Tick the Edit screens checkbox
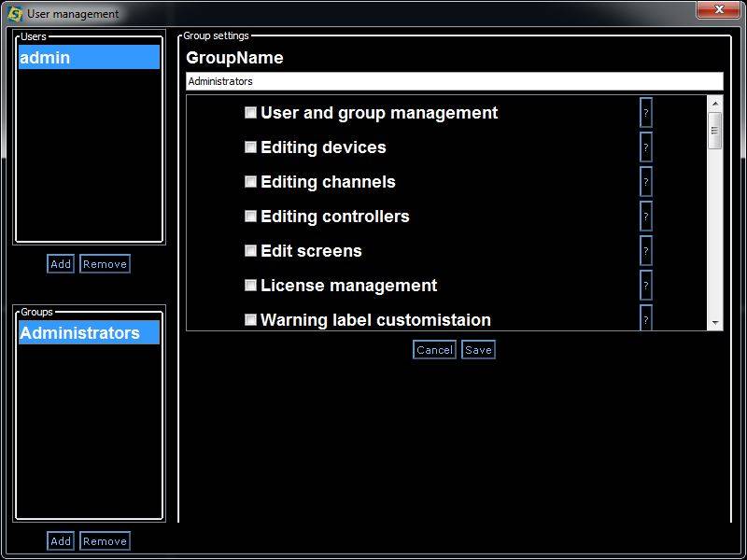The height and width of the screenshot is (560, 747). point(250,251)
